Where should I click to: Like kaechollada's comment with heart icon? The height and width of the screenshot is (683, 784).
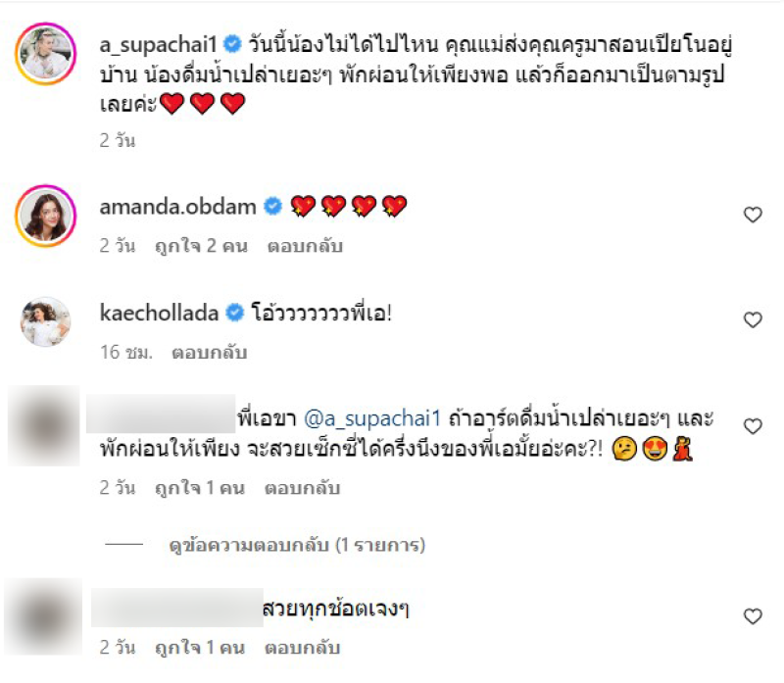pyautogui.click(x=753, y=320)
